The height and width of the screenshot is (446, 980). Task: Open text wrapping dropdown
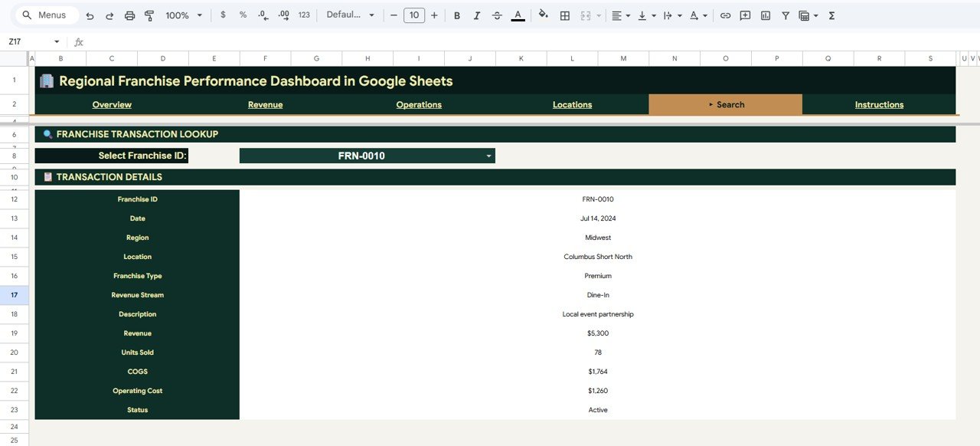coord(671,15)
